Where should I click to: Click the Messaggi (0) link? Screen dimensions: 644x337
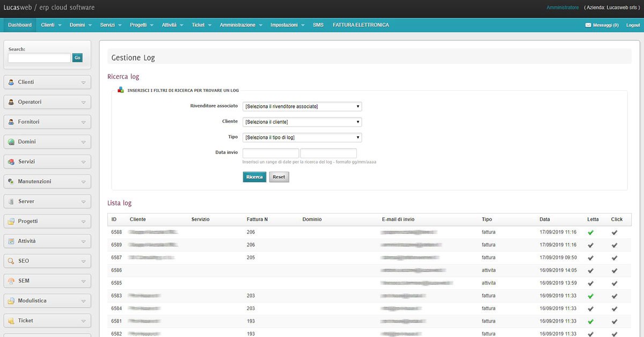[605, 25]
